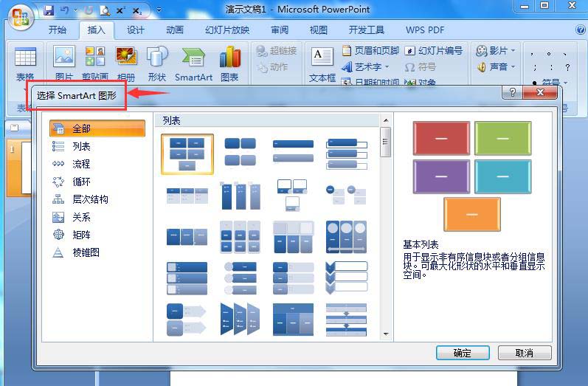588x386 pixels.
Task: Insert header and footer
Action: point(370,50)
